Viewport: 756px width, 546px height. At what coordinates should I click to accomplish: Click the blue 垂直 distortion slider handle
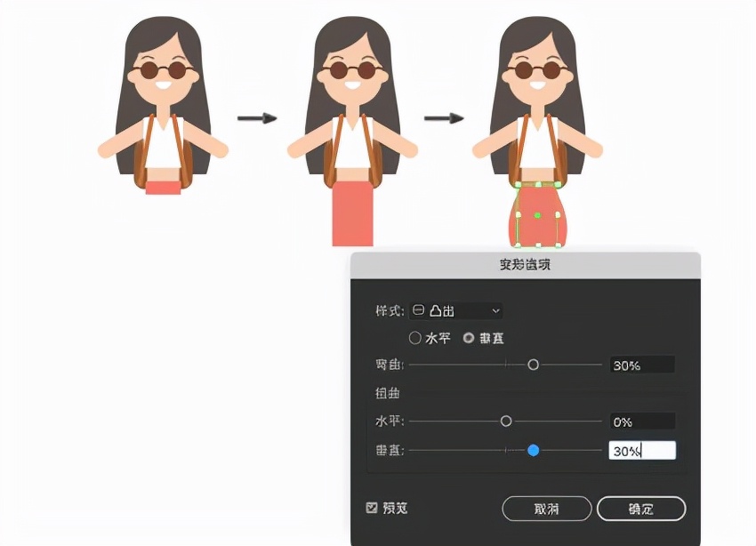(535, 451)
